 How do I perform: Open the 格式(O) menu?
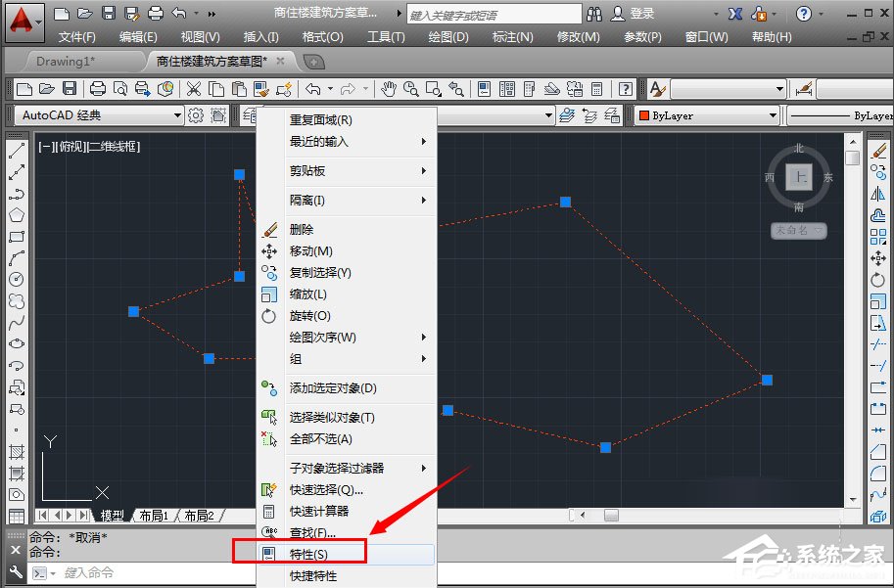pos(322,37)
